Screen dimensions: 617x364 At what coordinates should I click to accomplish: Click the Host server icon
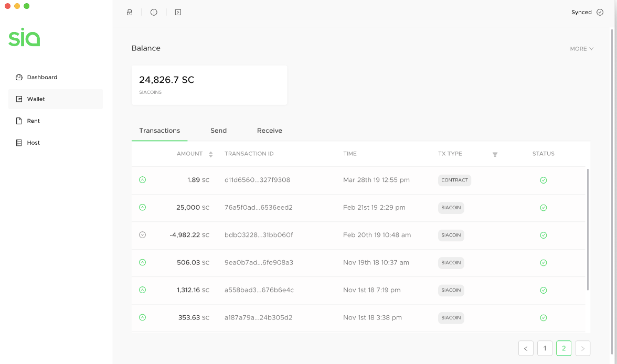click(19, 143)
